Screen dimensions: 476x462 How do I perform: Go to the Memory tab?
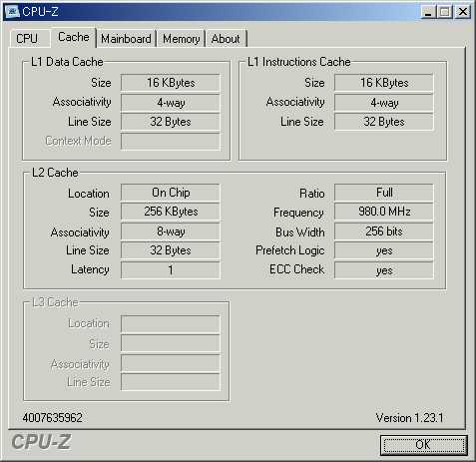coord(182,39)
